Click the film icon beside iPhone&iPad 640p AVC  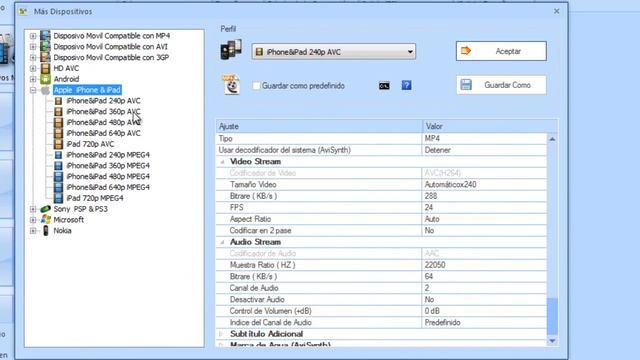pyautogui.click(x=58, y=133)
